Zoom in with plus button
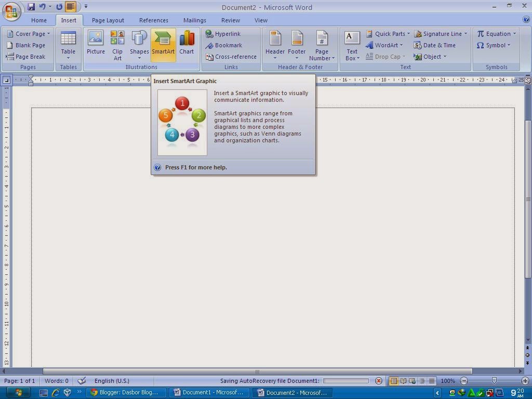This screenshot has height=399, width=532. tap(525, 381)
